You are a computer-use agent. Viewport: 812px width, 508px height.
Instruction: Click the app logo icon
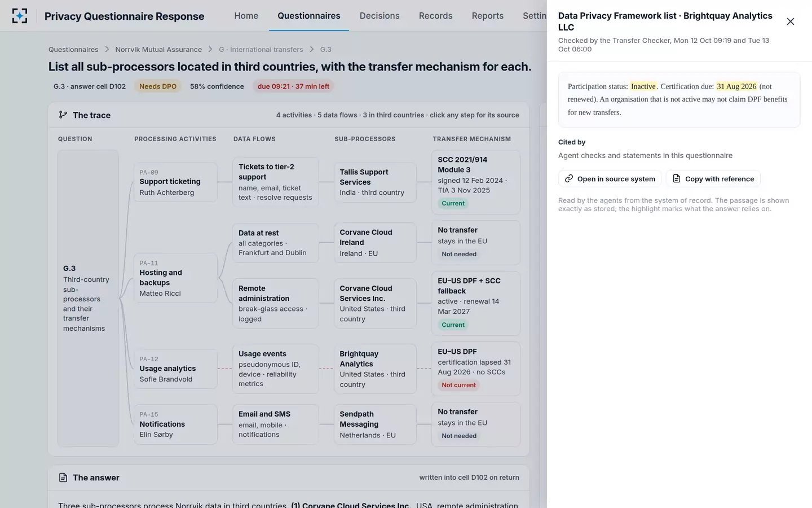pyautogui.click(x=20, y=16)
